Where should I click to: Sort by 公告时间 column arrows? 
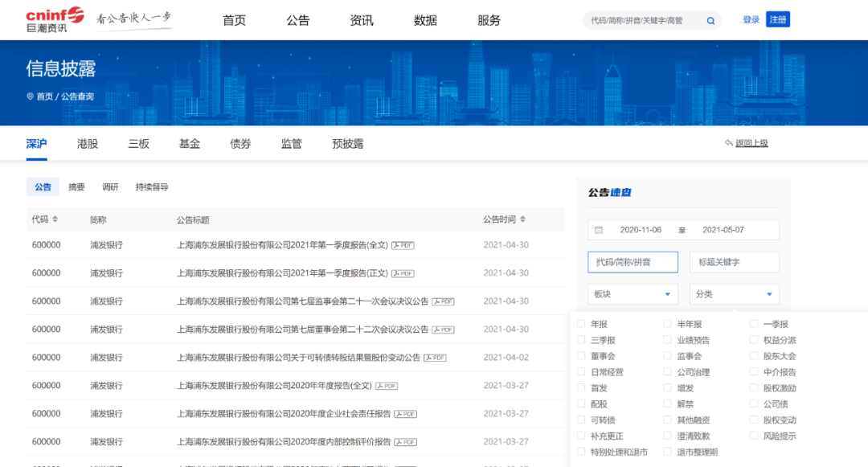pos(522,219)
